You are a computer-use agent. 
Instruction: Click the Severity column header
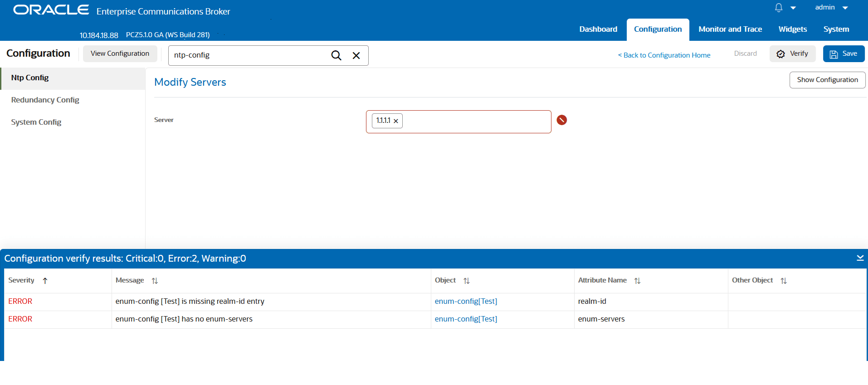[21, 280]
